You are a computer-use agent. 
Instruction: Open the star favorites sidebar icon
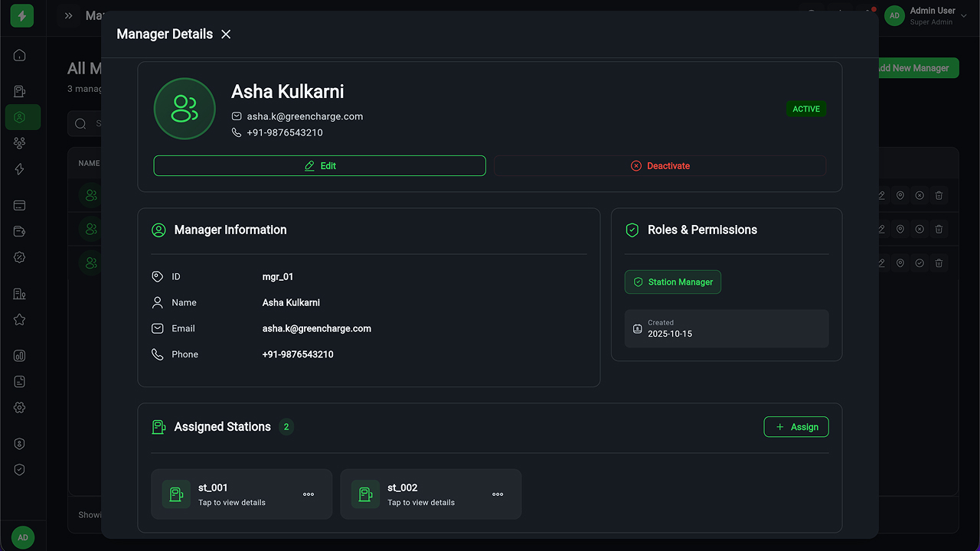pos(20,320)
